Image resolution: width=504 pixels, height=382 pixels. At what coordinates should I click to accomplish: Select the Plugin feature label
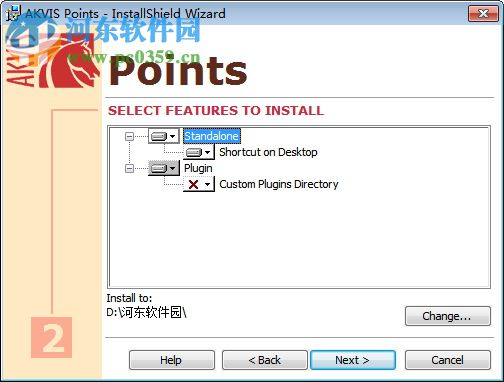click(198, 168)
